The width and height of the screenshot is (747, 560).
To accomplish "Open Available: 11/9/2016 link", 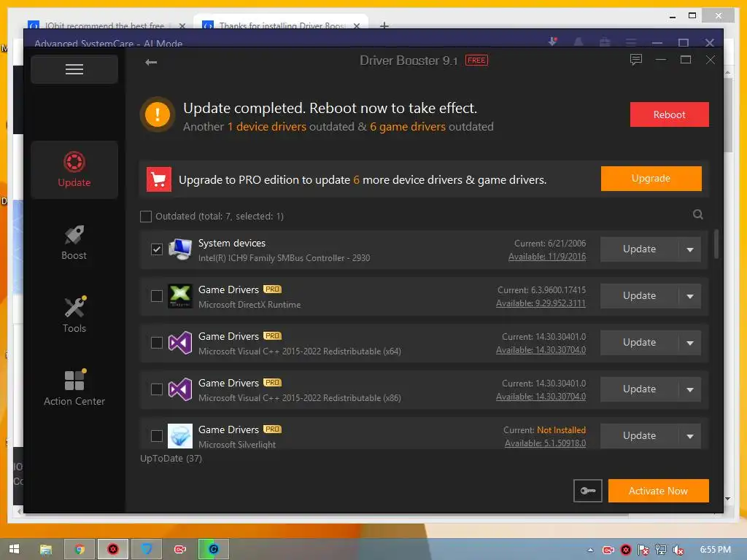I will (x=547, y=257).
